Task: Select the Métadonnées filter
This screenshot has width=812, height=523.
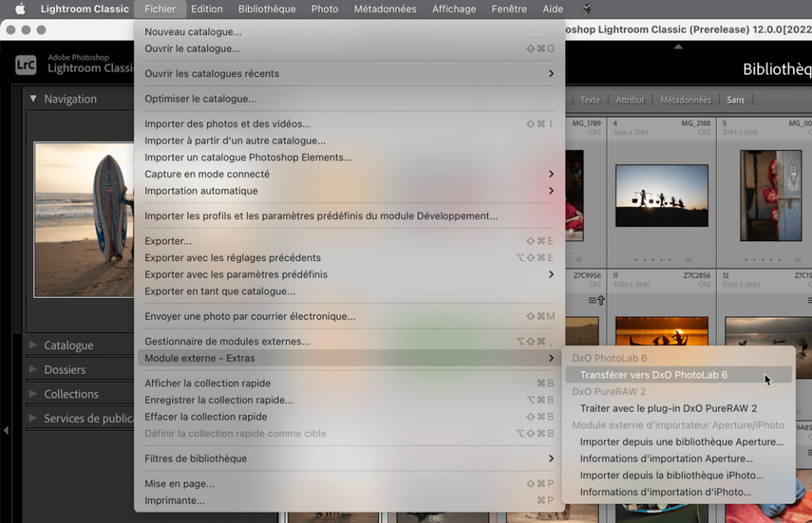Action: click(686, 100)
